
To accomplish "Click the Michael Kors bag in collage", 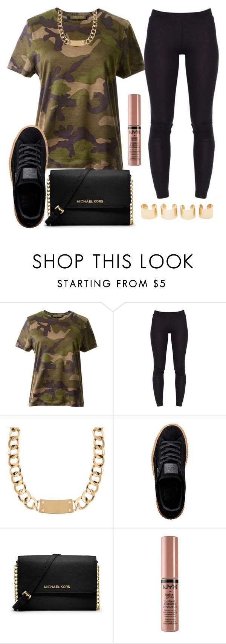I will tap(89, 197).
